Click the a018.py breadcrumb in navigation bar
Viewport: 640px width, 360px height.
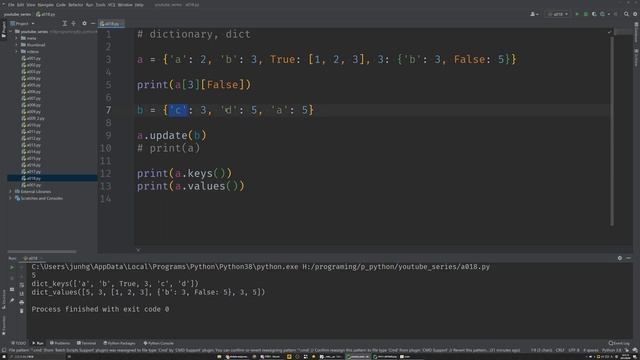[x=46, y=14]
